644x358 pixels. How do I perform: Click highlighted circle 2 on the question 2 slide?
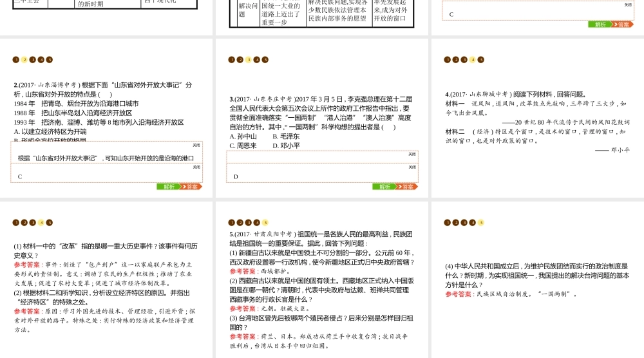pos(24,60)
